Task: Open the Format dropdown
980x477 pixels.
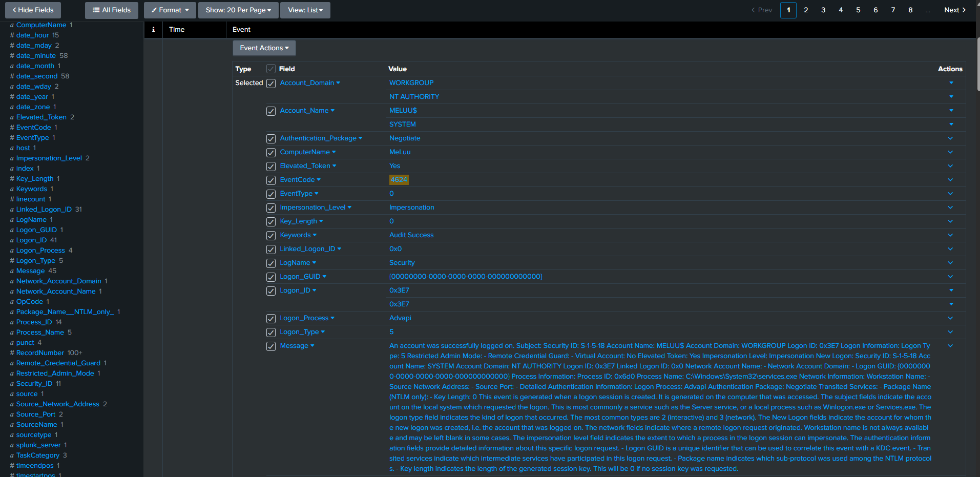Action: pyautogui.click(x=170, y=10)
